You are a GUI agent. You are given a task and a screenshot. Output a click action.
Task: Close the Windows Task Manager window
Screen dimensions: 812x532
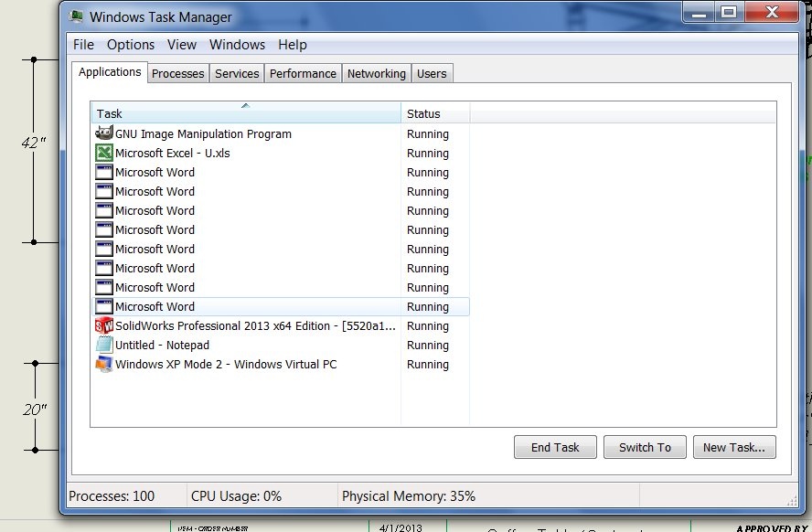point(772,12)
